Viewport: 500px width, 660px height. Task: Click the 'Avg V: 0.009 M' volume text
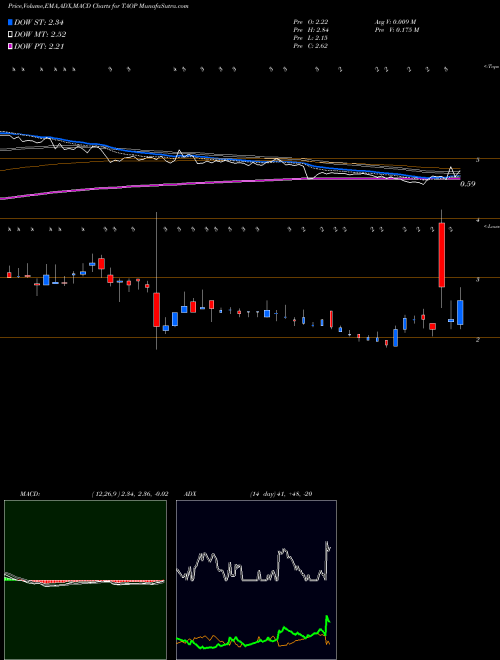click(395, 22)
